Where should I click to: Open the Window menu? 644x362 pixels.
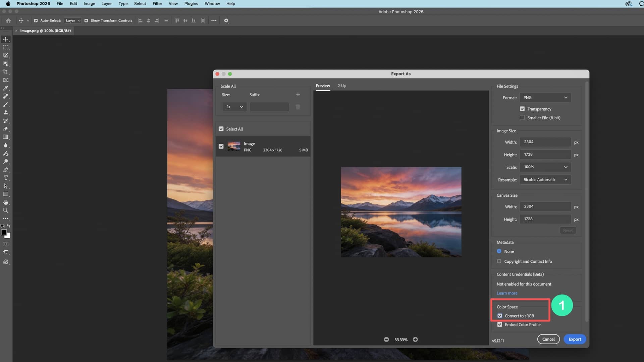tap(212, 4)
